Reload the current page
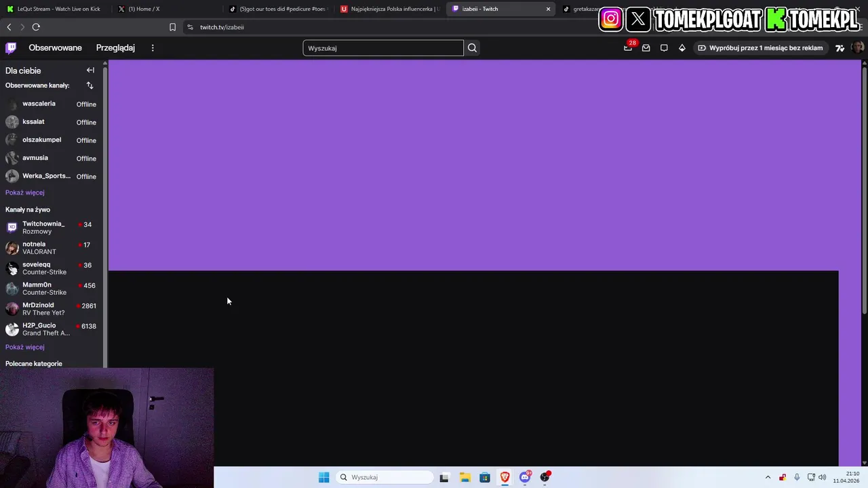The width and height of the screenshot is (868, 488). pyautogui.click(x=36, y=27)
